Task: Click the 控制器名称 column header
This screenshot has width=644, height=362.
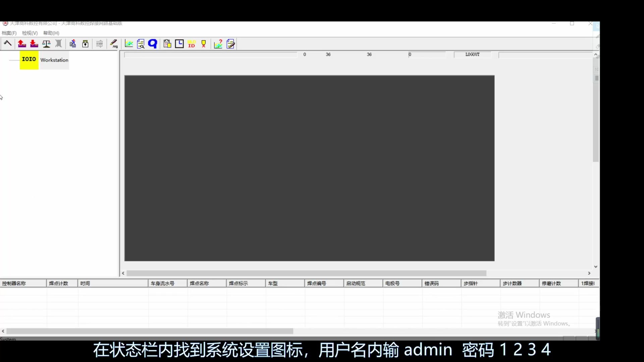Action: click(23, 283)
